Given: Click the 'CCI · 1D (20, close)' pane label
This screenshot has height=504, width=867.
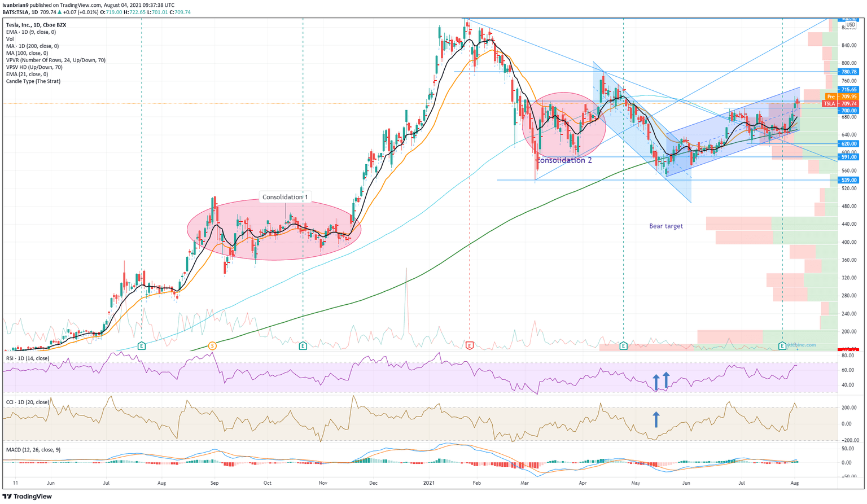Looking at the screenshot, I should (28, 402).
